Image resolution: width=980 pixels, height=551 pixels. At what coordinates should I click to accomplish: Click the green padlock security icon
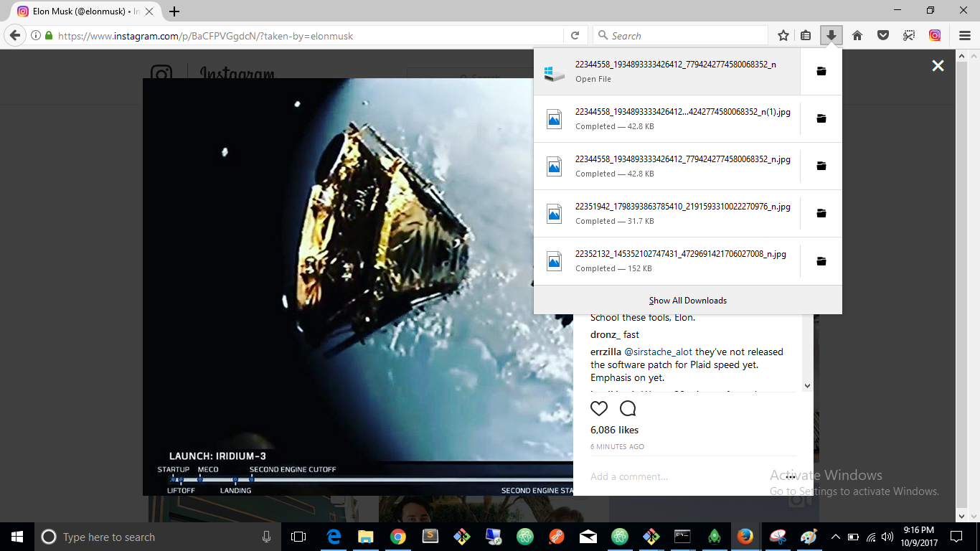(49, 35)
